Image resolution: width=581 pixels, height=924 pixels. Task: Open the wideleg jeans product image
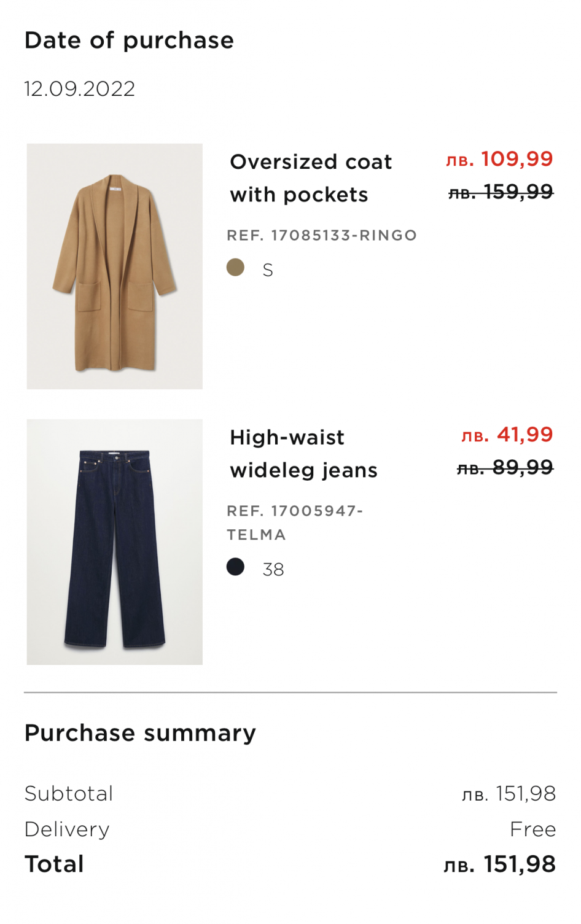pos(115,542)
